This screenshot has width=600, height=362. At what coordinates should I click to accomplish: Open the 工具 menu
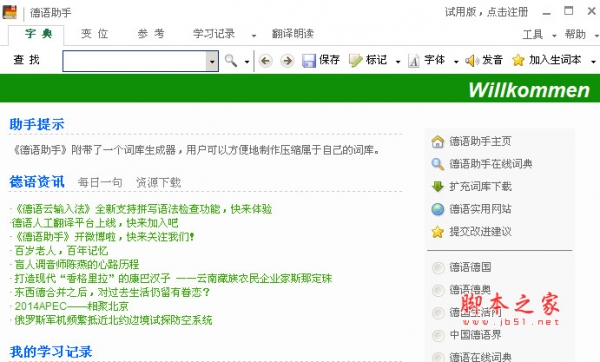(533, 35)
